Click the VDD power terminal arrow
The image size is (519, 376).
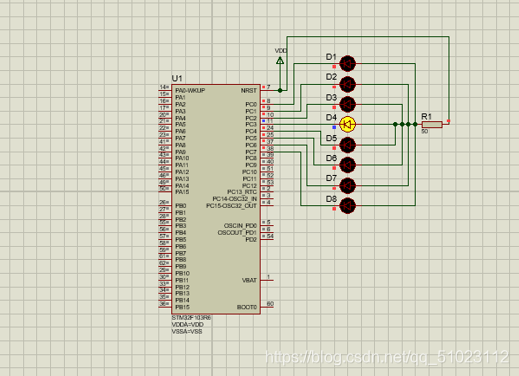tap(280, 61)
